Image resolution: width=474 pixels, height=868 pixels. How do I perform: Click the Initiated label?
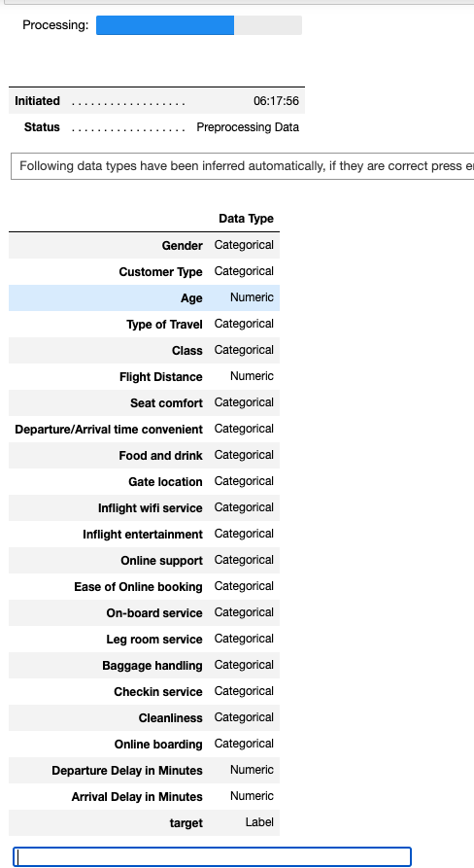click(x=37, y=101)
